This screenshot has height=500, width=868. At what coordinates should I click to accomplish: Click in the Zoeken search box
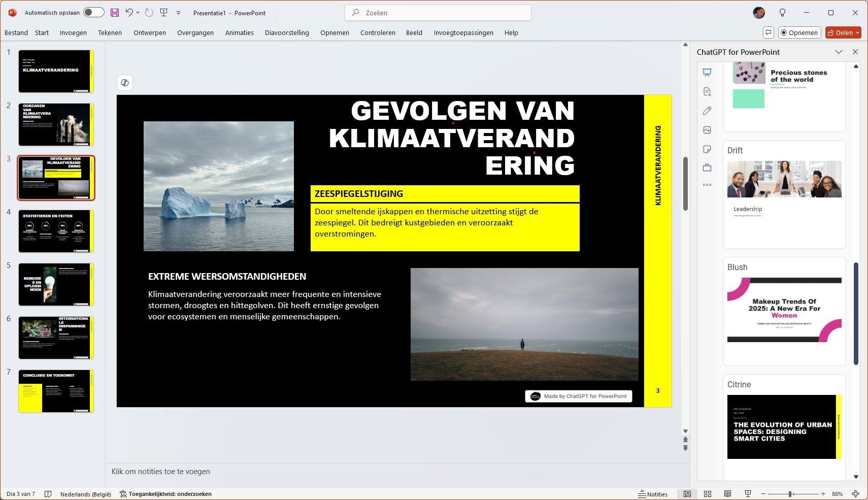click(438, 13)
